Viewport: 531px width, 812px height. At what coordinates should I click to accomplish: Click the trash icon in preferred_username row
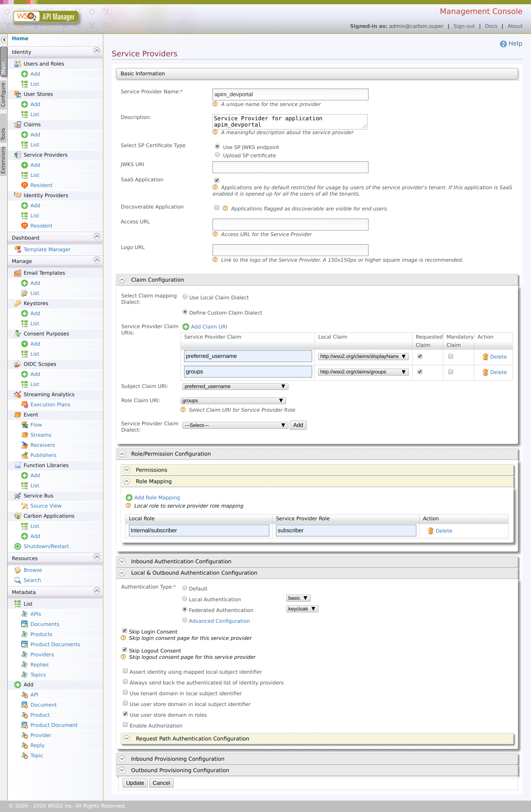tap(485, 357)
